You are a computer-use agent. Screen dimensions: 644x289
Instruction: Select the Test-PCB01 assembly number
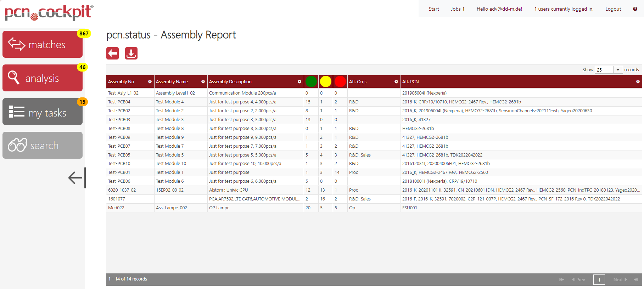click(x=119, y=172)
